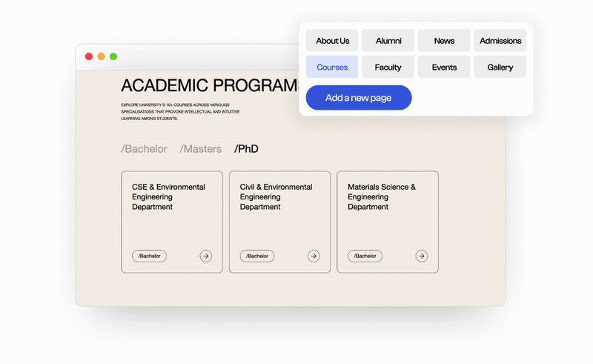Open the Gallery page chip
Viewport: 593px width, 364px height.
click(x=500, y=67)
